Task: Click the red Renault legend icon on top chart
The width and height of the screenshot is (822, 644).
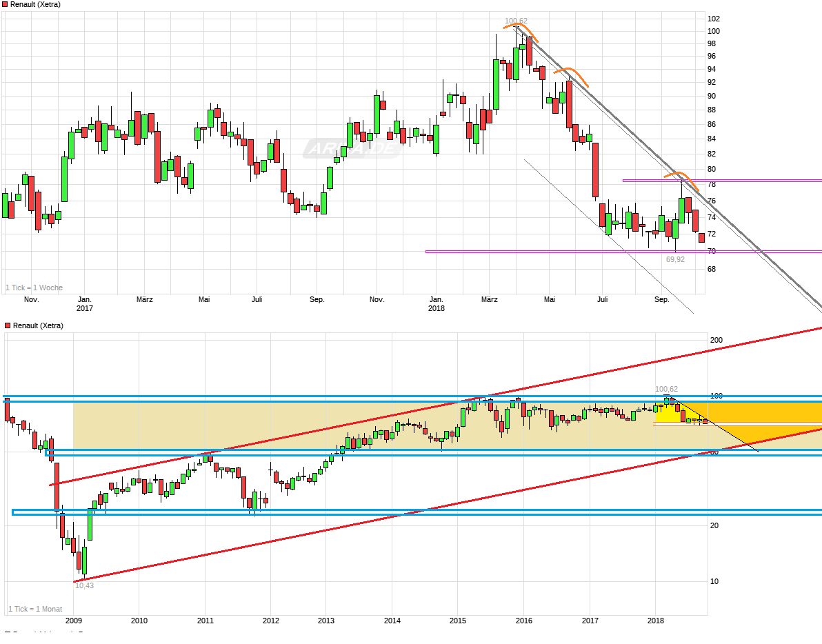Action: click(x=6, y=4)
